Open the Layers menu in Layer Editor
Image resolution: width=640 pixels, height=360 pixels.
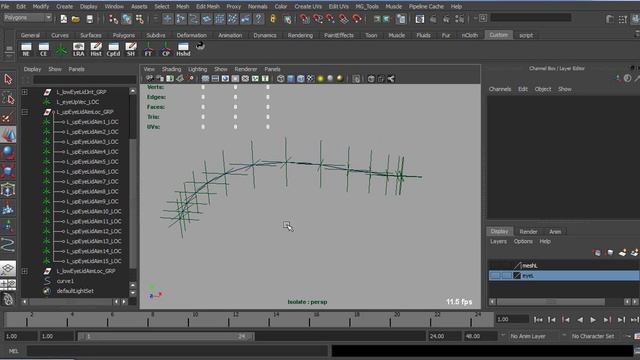coord(498,241)
